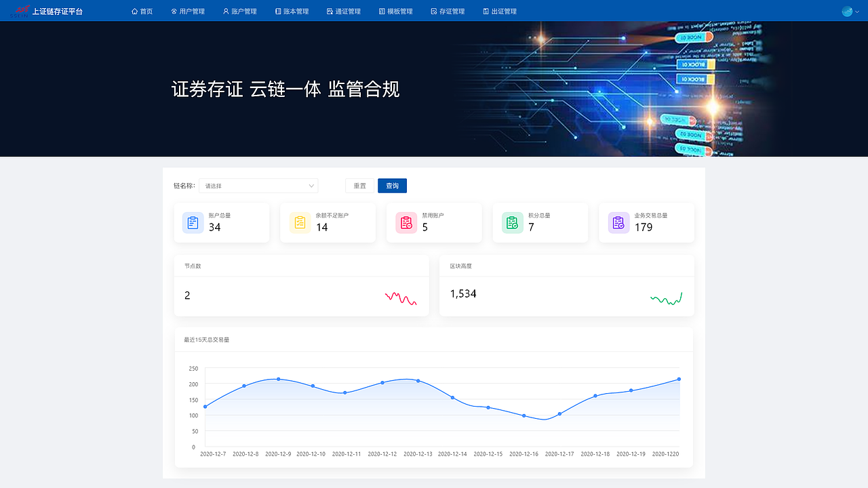This screenshot has height=488, width=868.
Task: Expand the avatar dropdown arrow
Action: pyautogui.click(x=856, y=12)
